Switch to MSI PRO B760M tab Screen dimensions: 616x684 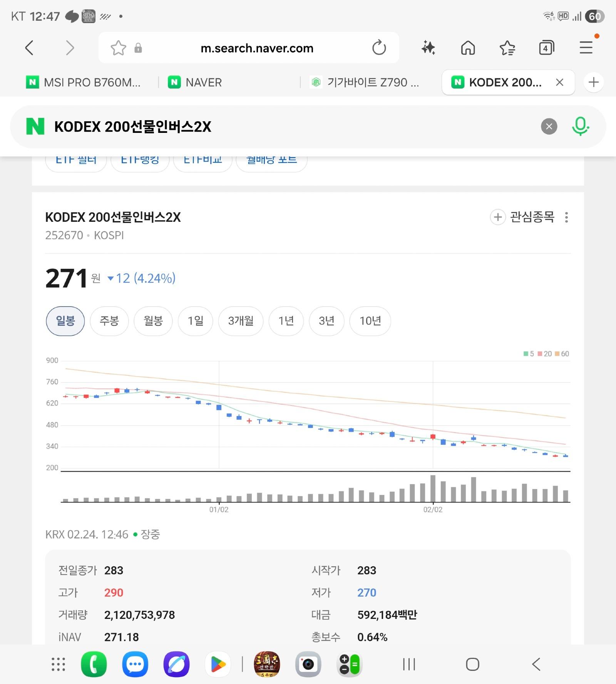(x=83, y=82)
